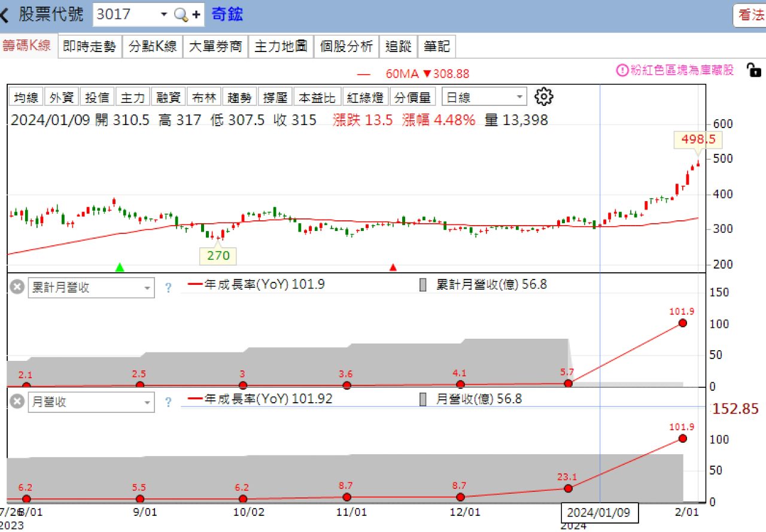Go back using the left chevron arrow
This screenshot has height=532, width=766.
tap(5, 15)
